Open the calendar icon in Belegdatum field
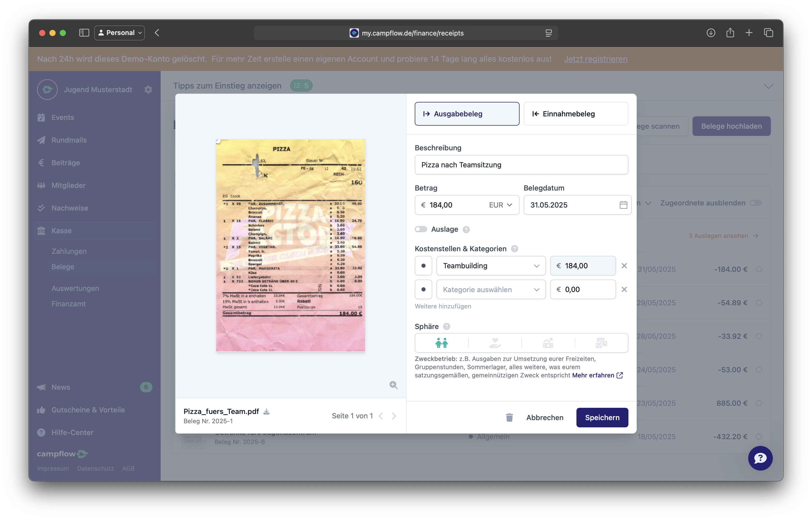 coord(623,205)
